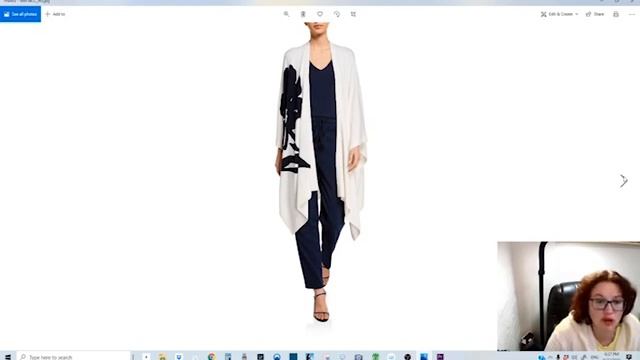Open the Windows Start menu
This screenshot has width=640, height=360.
pos(7,357)
